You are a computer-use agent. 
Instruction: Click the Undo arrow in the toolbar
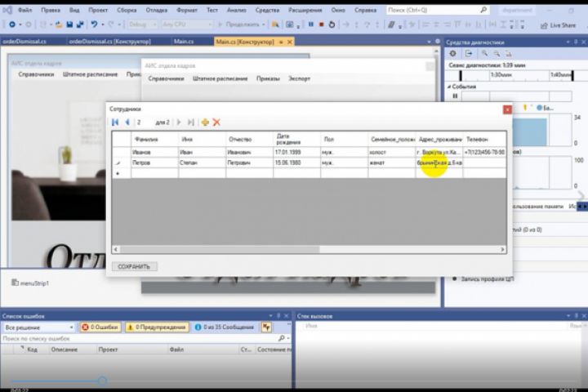(x=94, y=24)
